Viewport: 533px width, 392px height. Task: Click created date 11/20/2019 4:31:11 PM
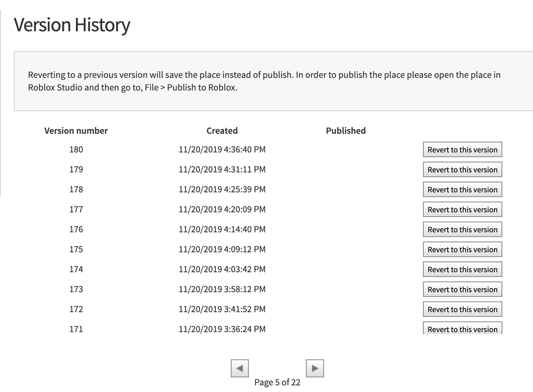222,169
